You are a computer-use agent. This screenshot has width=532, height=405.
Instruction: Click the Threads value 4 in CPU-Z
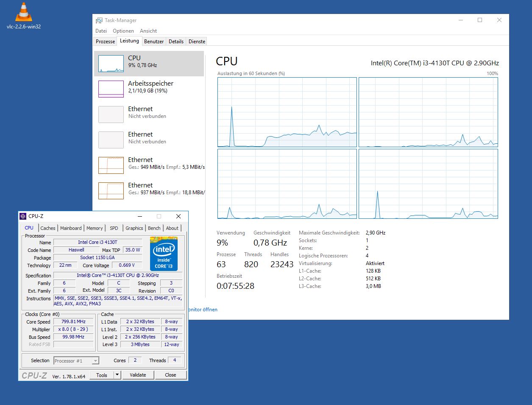(x=175, y=360)
